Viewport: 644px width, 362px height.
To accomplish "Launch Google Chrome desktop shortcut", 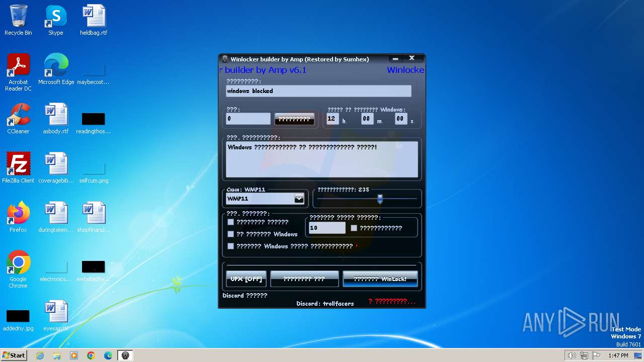I will click(18, 269).
